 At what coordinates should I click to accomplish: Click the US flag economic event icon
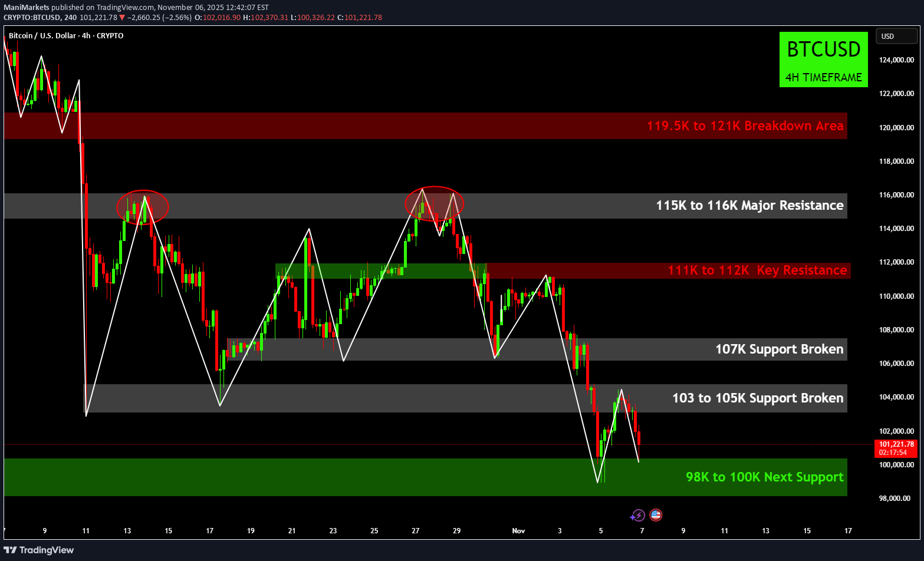pyautogui.click(x=656, y=515)
